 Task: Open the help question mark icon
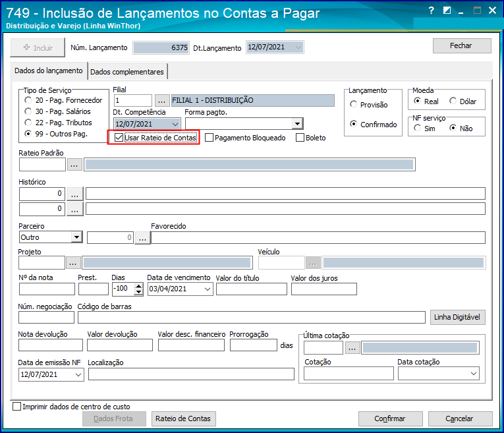pyautogui.click(x=432, y=11)
